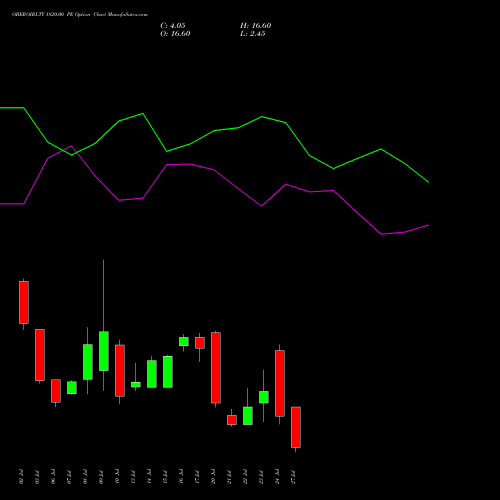500x500 pixels.
Task: Click the '24 Jul' date axis label
Action: 277,477
